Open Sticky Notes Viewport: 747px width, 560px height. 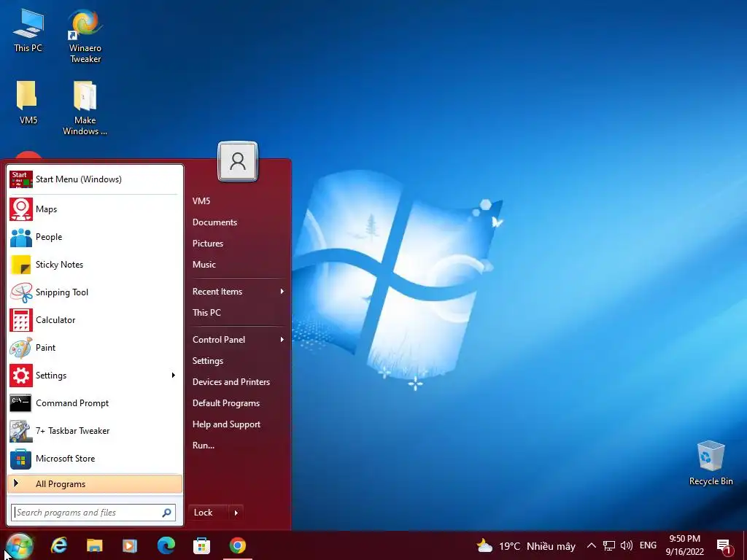[96, 264]
